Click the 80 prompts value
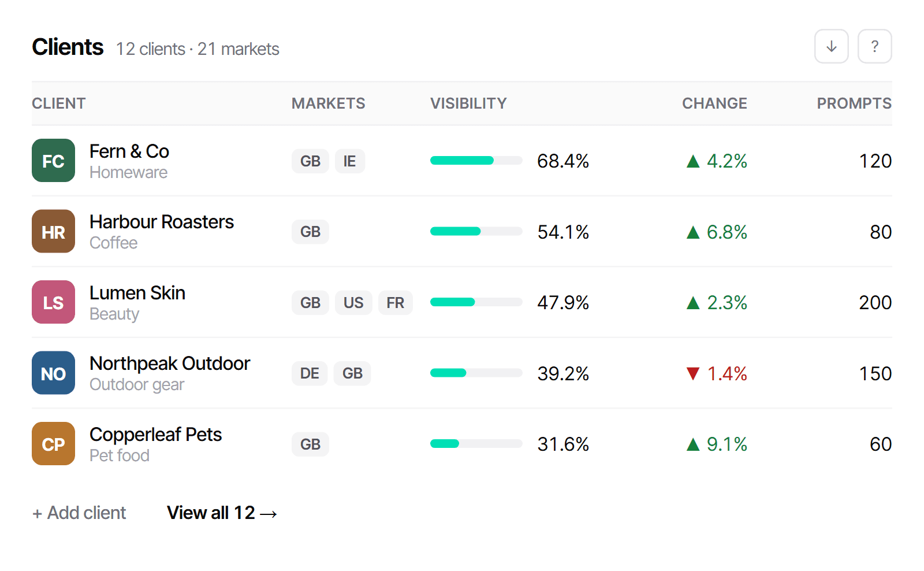Image resolution: width=924 pixels, height=571 pixels. coord(881,232)
